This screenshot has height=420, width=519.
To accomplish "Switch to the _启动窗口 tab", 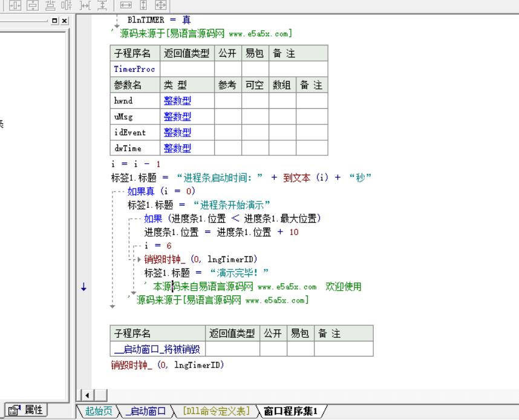I will pyautogui.click(x=146, y=411).
